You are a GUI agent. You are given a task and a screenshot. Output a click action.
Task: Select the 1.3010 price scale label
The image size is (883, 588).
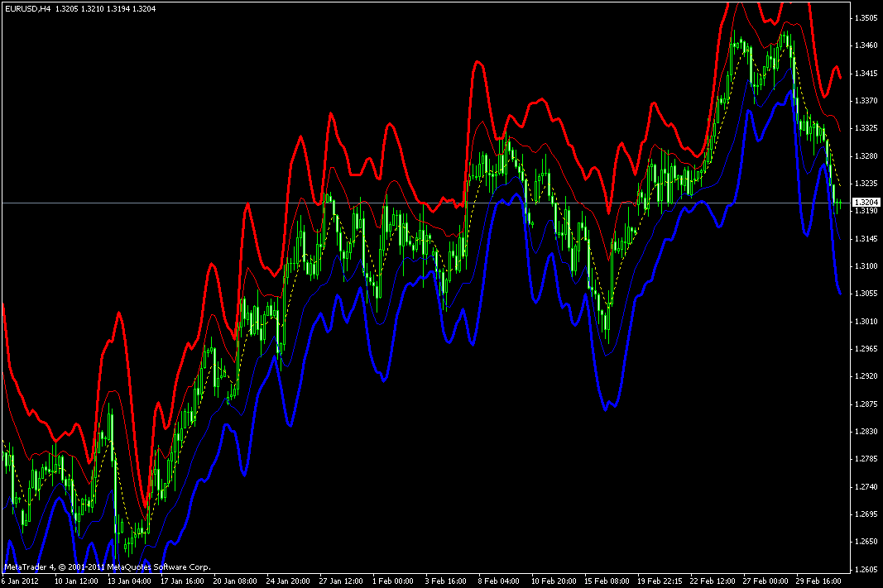coord(866,321)
